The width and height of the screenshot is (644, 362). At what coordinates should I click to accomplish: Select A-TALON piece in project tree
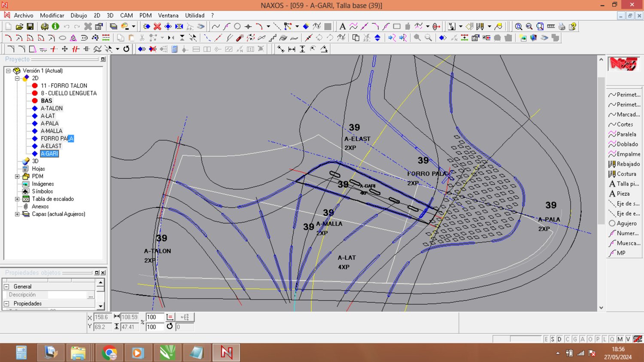coord(52,108)
